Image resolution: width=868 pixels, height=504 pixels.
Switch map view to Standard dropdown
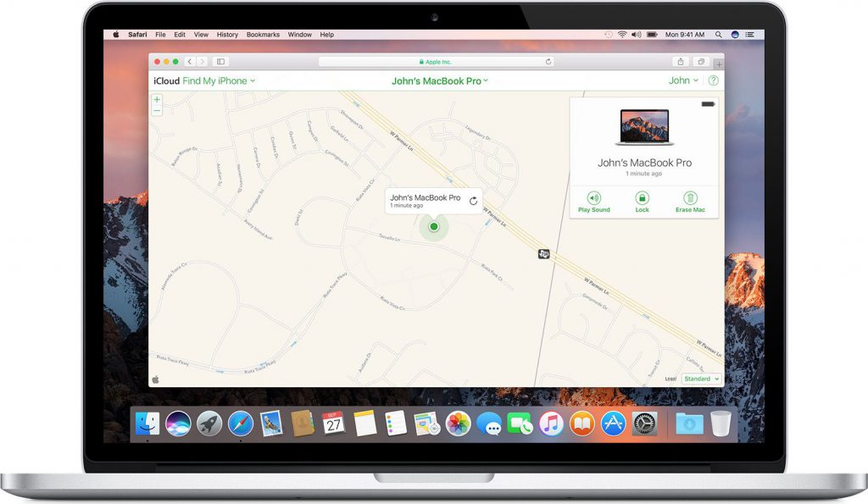(x=701, y=379)
